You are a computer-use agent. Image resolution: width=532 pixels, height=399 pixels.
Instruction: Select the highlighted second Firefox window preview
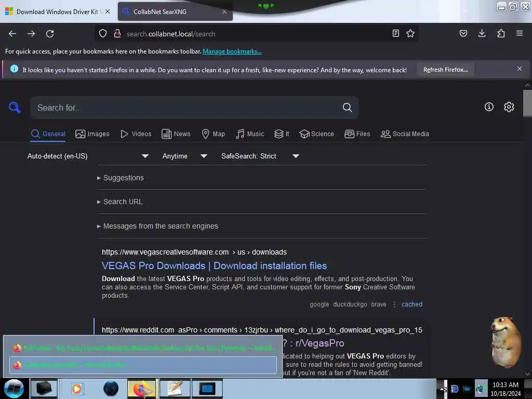tap(143, 365)
